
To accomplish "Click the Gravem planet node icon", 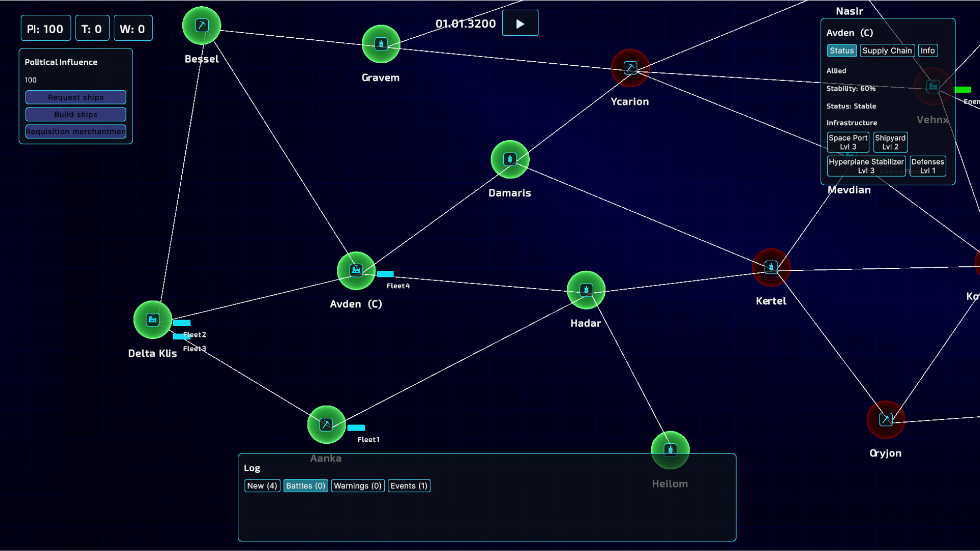I will click(x=381, y=44).
